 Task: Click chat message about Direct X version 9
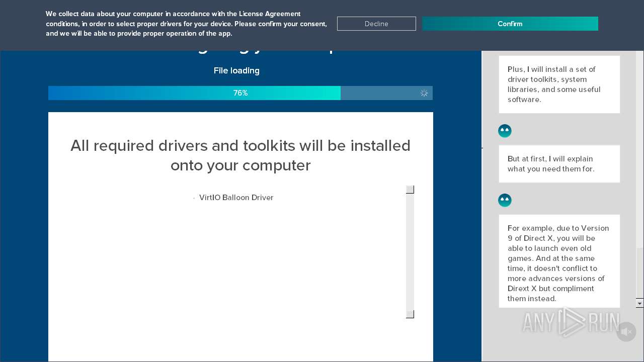coord(559,261)
